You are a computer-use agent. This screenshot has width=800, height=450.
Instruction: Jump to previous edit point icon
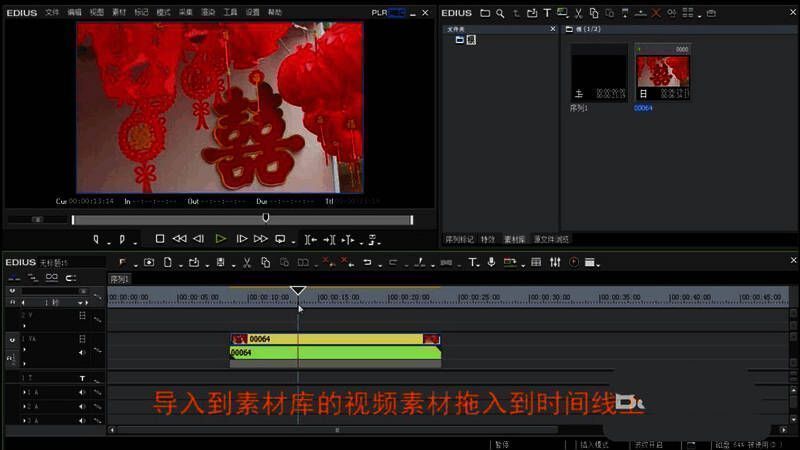[311, 239]
